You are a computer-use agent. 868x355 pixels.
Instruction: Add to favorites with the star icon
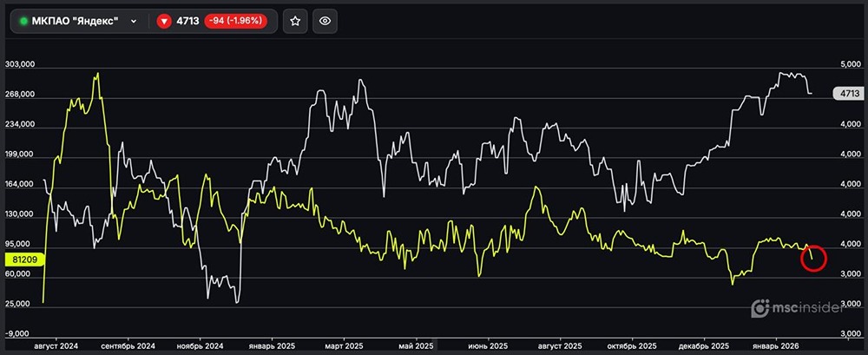tap(295, 21)
